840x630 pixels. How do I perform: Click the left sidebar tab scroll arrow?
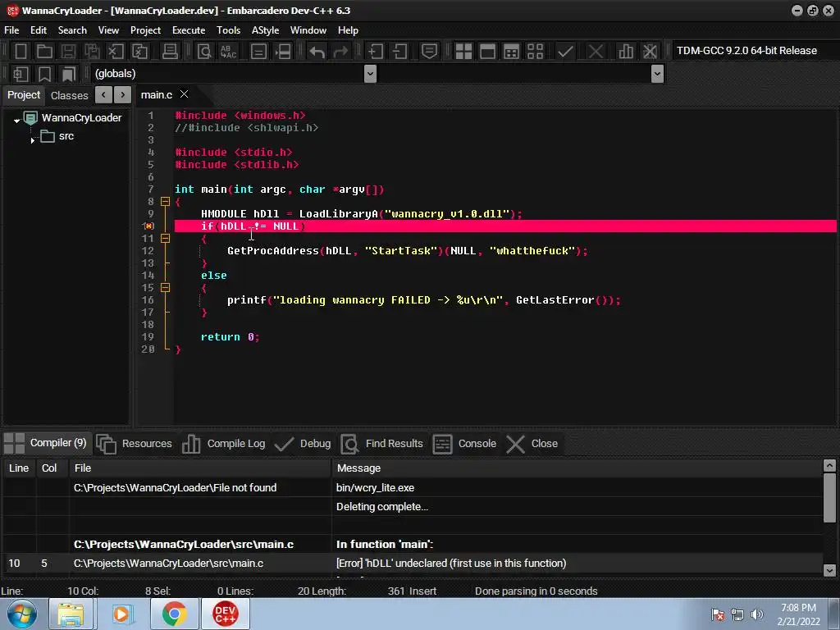(x=103, y=95)
